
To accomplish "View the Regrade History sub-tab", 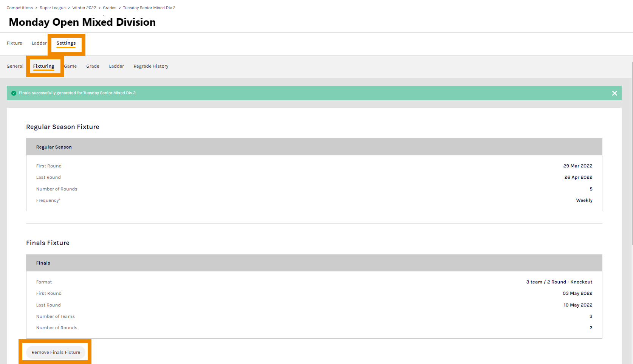I will point(151,66).
